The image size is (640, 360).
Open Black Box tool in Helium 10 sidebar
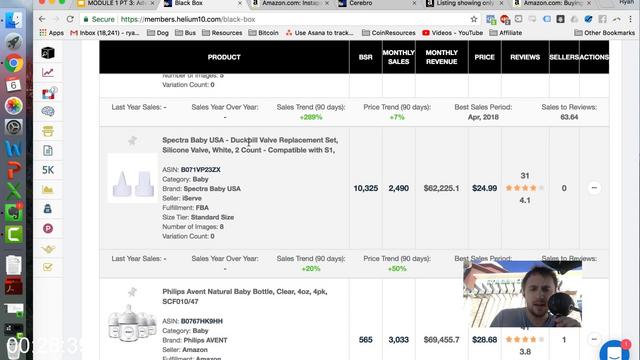[48, 53]
